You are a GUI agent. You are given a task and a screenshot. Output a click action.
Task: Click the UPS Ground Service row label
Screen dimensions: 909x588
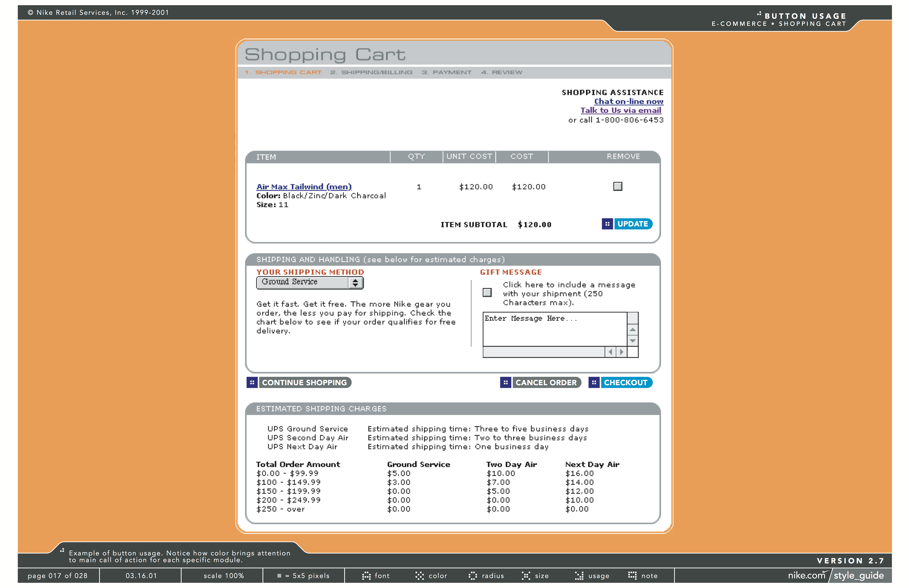pyautogui.click(x=307, y=429)
